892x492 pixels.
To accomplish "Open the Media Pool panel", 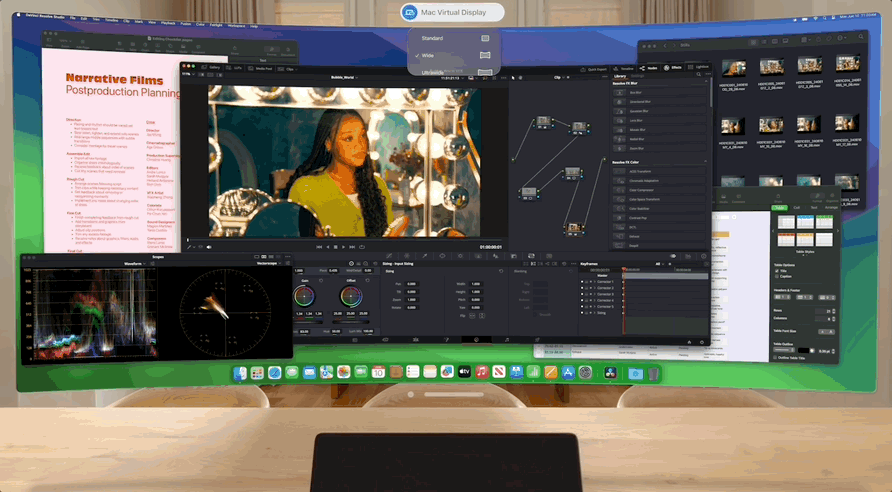I will [x=261, y=68].
